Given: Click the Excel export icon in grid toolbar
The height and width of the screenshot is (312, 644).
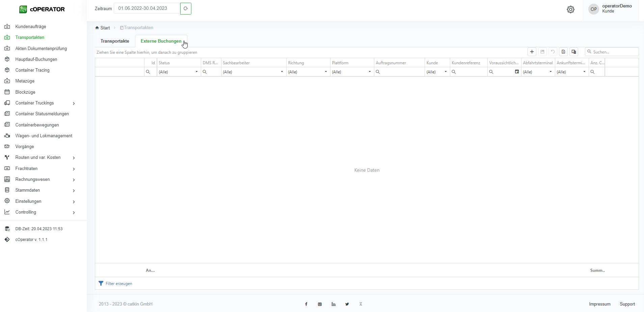Looking at the screenshot, I should tap(563, 52).
